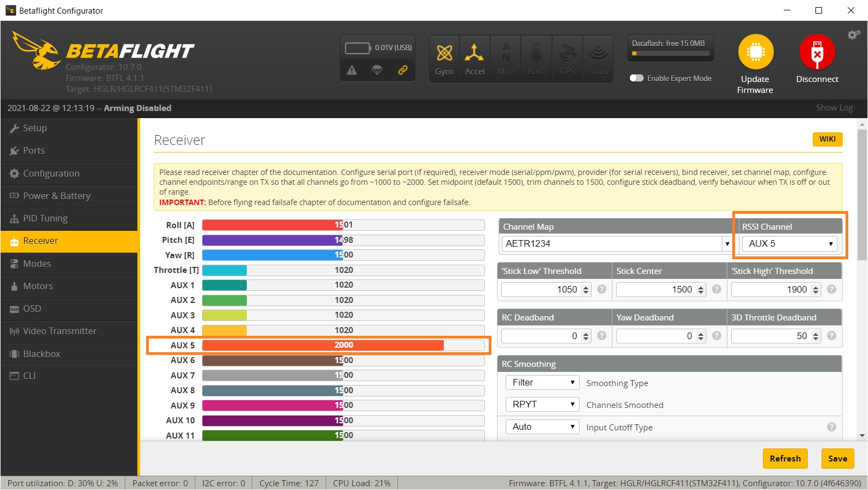
Task: Open the RSSI Channel AUX 5 dropdown
Action: click(x=790, y=244)
